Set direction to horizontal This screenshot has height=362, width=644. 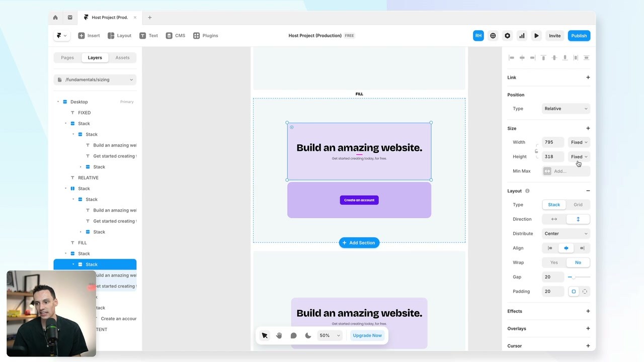tap(554, 219)
